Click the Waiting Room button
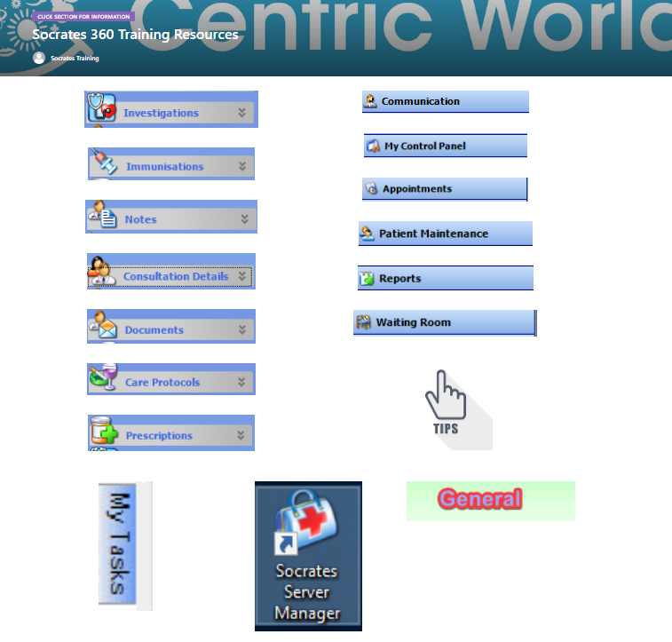Image resolution: width=672 pixels, height=642 pixels. 444,322
